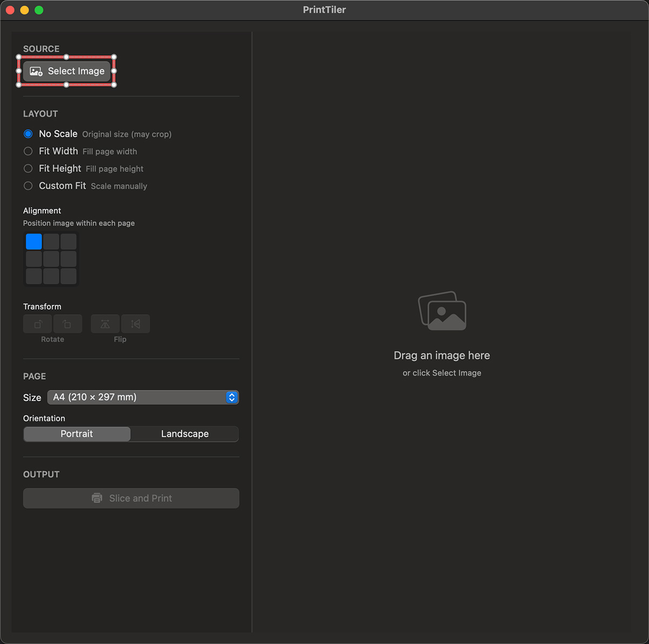Flip the image horizontally

pos(105,323)
